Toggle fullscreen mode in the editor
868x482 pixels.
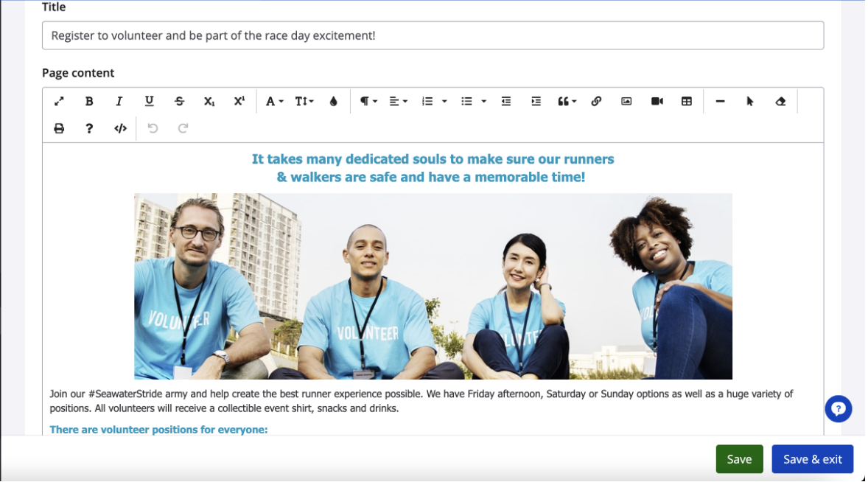click(59, 102)
